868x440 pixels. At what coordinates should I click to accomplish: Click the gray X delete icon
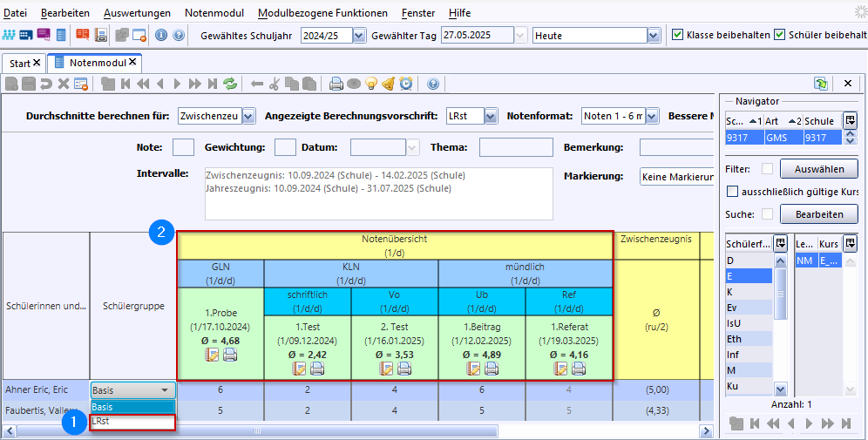(x=64, y=85)
